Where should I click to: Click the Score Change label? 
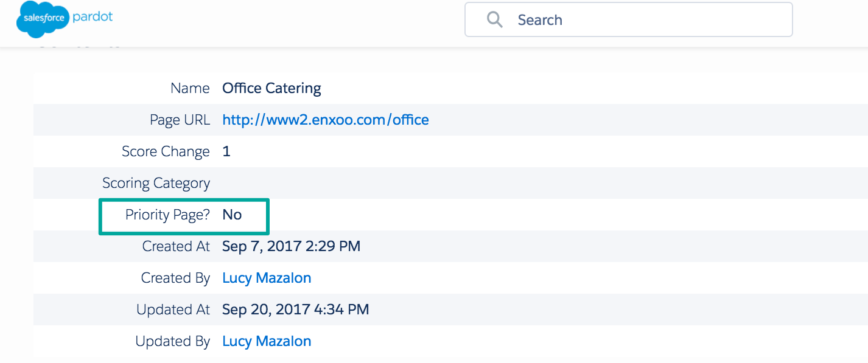[166, 151]
